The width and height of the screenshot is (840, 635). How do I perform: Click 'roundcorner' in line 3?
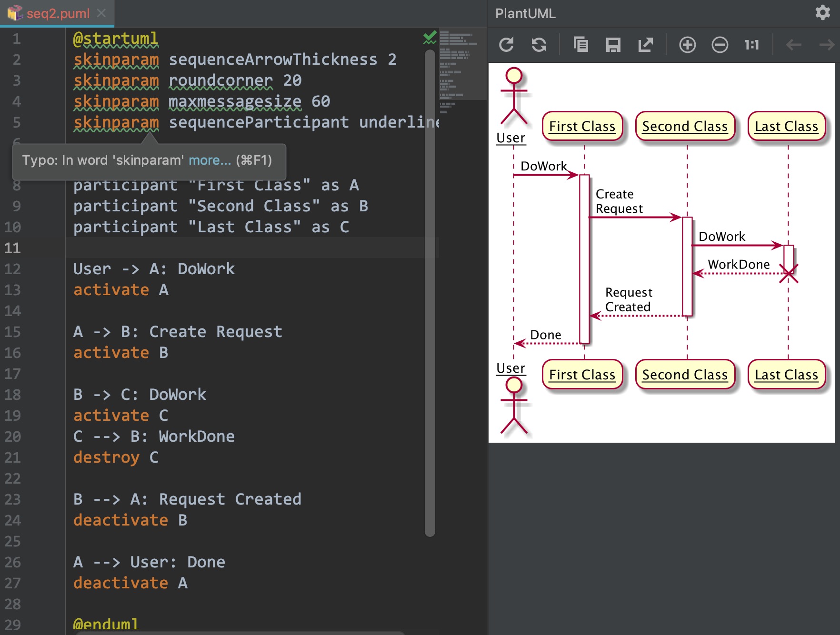(220, 80)
